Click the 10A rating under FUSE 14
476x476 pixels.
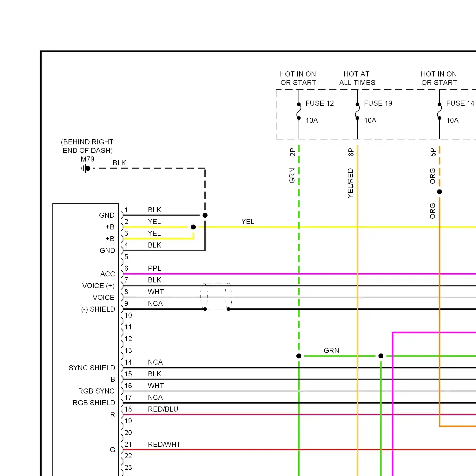pyautogui.click(x=452, y=120)
